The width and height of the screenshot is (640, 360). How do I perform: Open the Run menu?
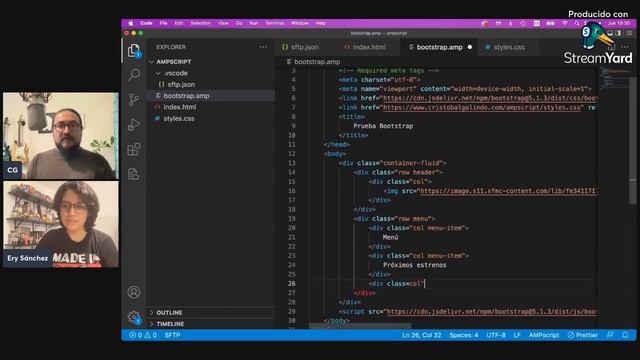tap(254, 23)
